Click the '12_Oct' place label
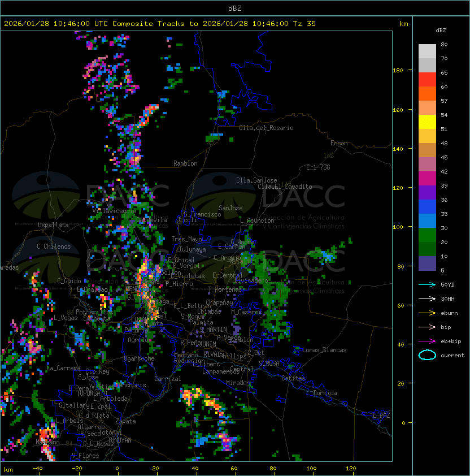Viewport: 470px width, 476px height. [x=254, y=353]
